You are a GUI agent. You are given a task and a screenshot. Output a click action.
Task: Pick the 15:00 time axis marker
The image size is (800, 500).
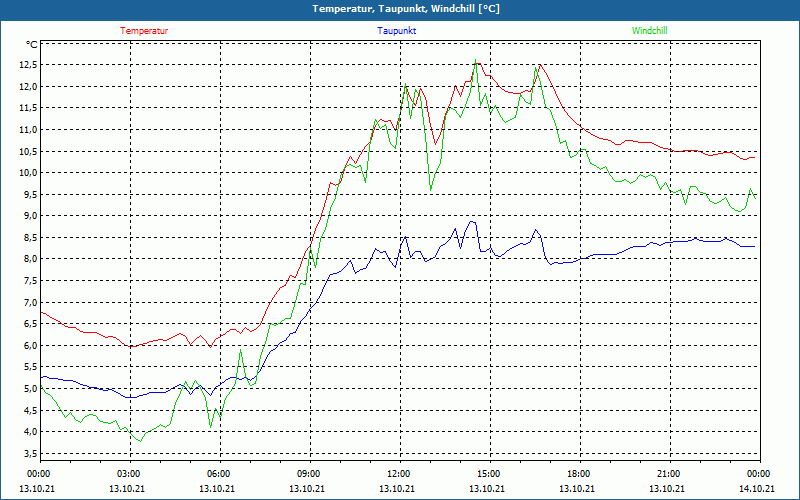tap(488, 474)
